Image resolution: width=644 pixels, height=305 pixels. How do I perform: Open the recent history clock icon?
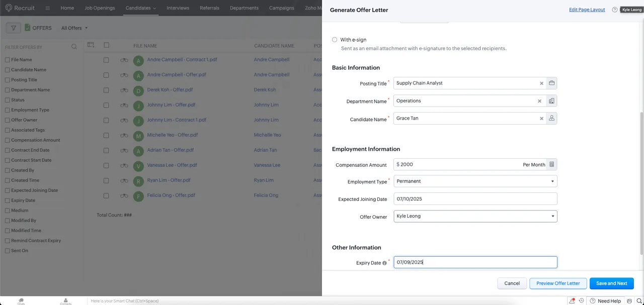[x=582, y=301]
